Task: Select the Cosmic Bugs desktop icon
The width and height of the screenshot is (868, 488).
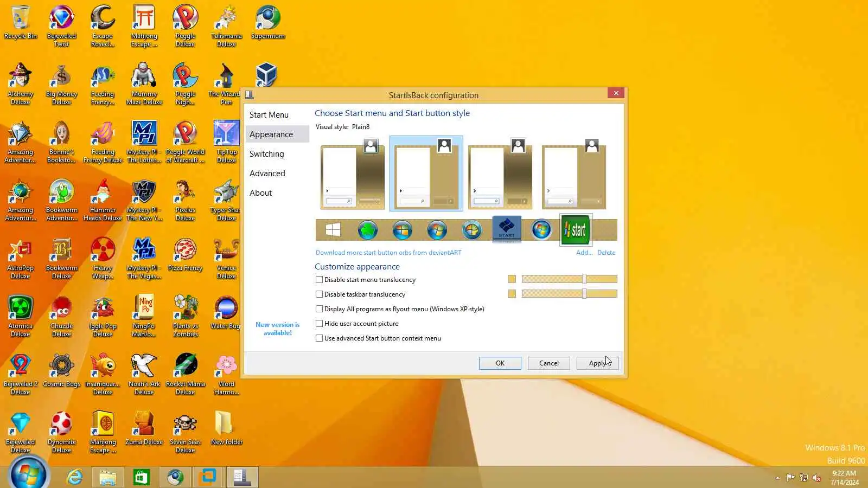Action: coord(62,370)
